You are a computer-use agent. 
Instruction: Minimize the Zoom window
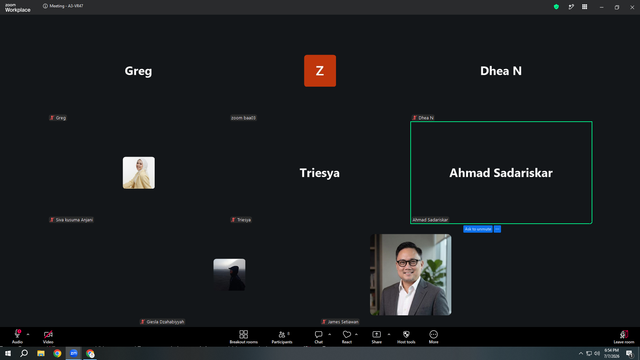[x=601, y=7]
